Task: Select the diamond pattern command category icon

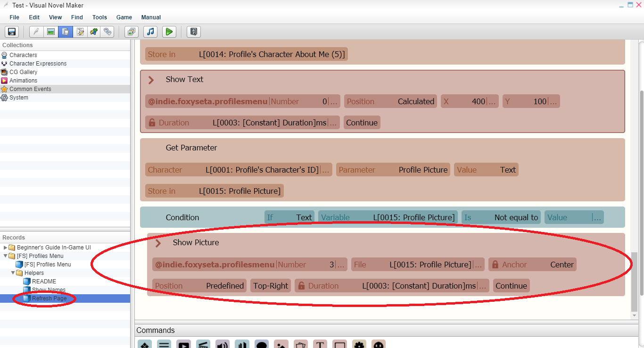Action: 145,344
